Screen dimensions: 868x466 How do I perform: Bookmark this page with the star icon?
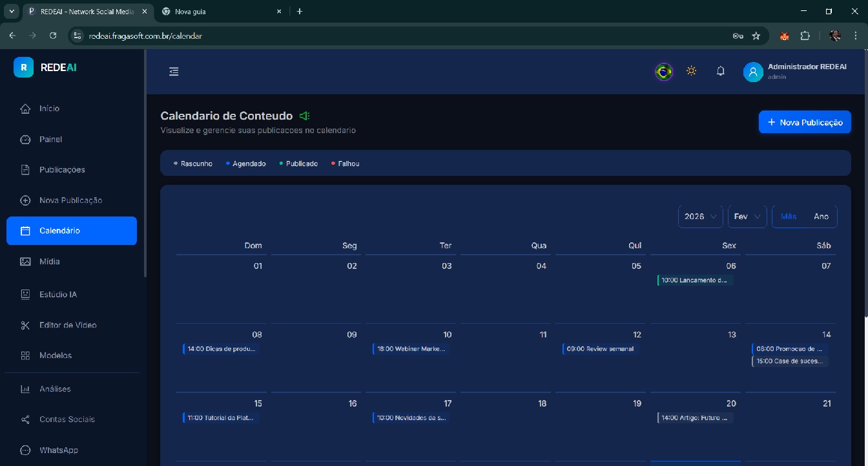(x=756, y=36)
